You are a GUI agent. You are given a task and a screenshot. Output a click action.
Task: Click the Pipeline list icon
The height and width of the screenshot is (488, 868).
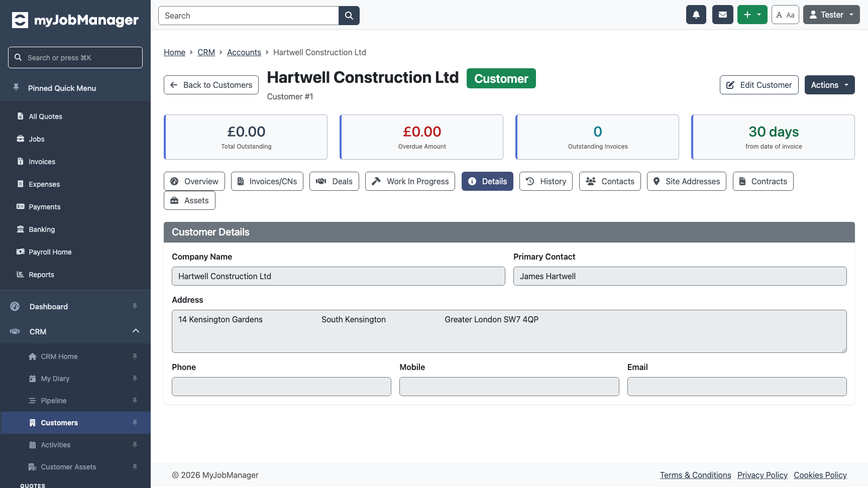[33, 401]
